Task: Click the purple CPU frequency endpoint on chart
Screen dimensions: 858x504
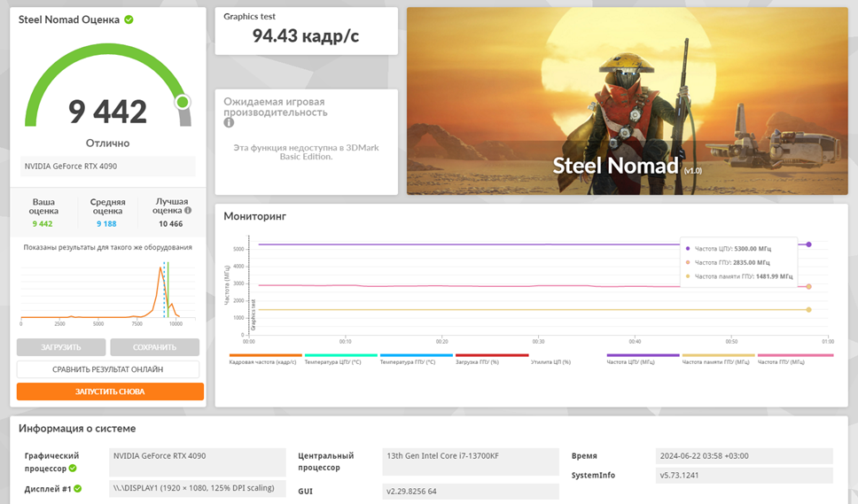Action: coord(808,244)
